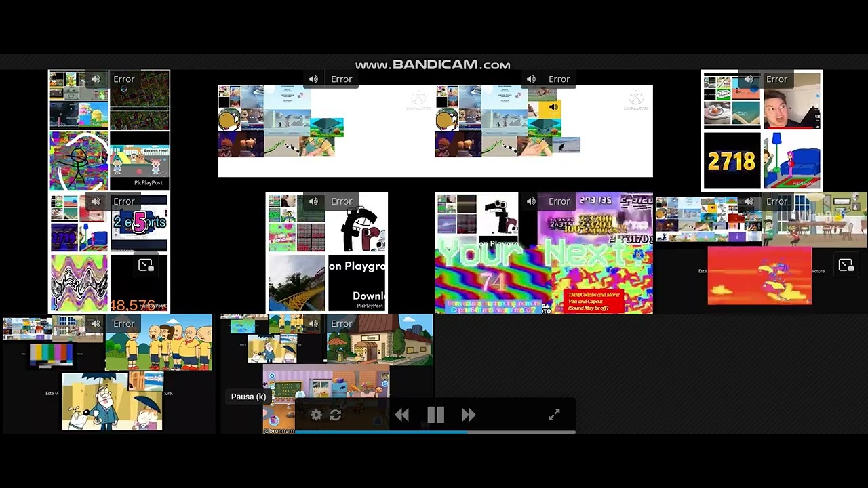This screenshot has width=868, height=488.
Task: Select the 'Your Next' rainbow video
Action: [544, 253]
